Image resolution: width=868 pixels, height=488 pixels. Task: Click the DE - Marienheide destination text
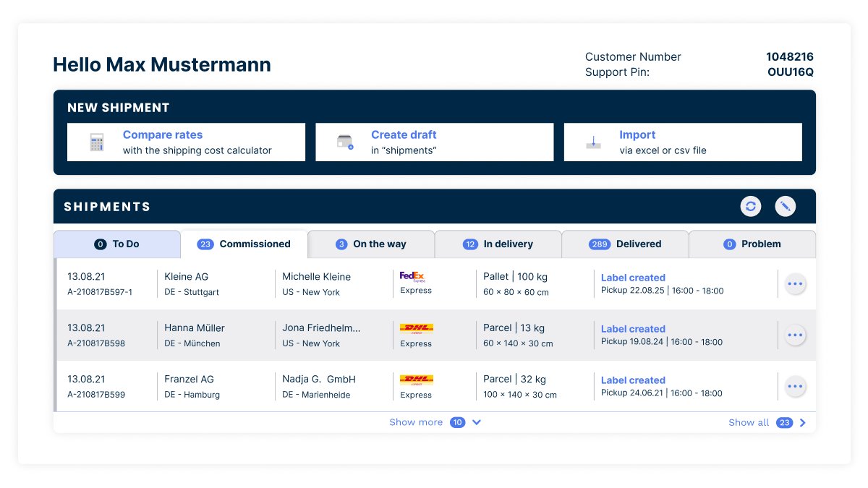[316, 395]
